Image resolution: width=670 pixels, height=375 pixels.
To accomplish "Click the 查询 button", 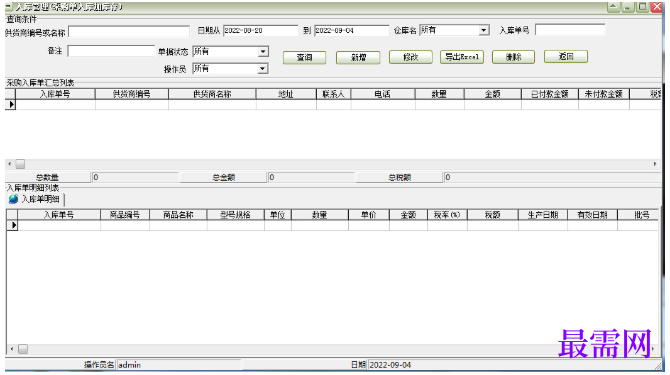I will pos(304,57).
